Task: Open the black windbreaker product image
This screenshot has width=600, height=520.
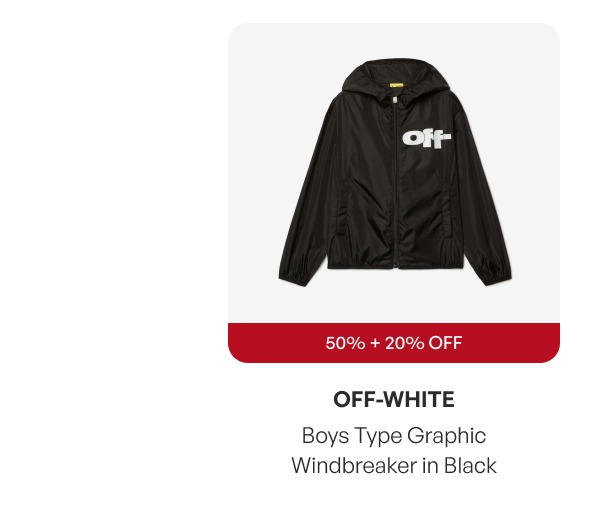Action: pyautogui.click(x=394, y=173)
